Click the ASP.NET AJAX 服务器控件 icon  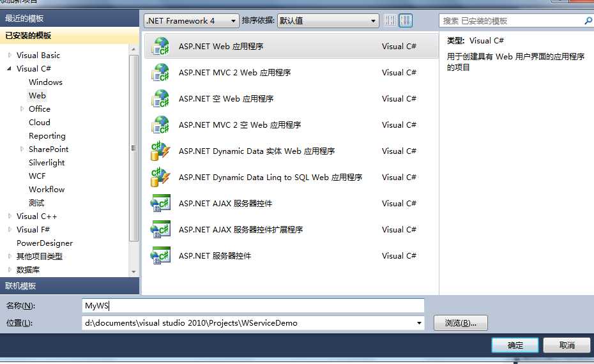[x=160, y=204]
